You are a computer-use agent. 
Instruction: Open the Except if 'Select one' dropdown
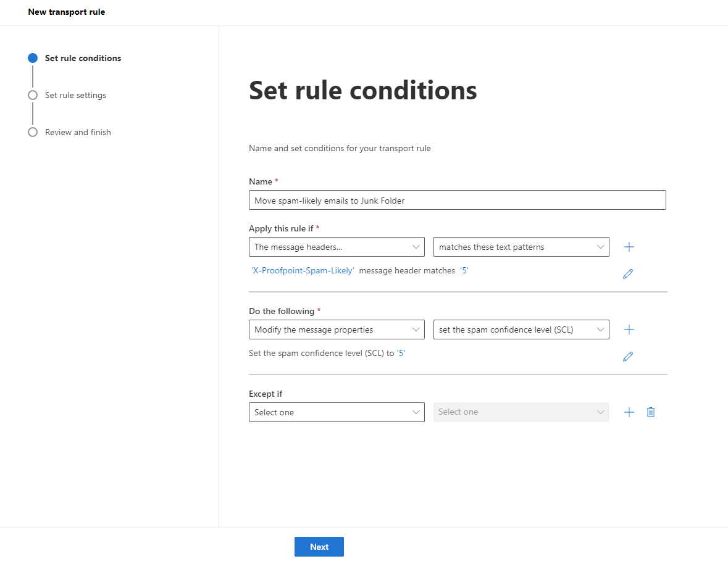tap(337, 412)
